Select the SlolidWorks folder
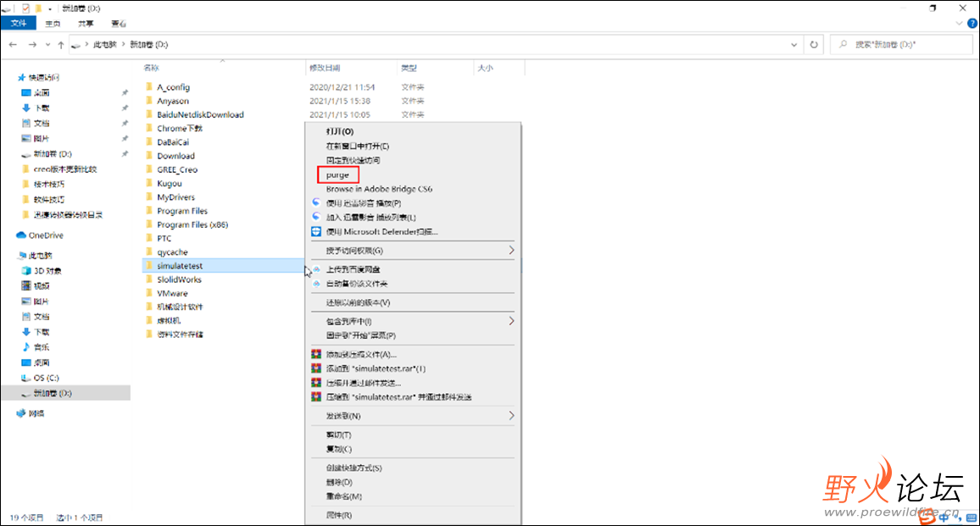 point(179,280)
